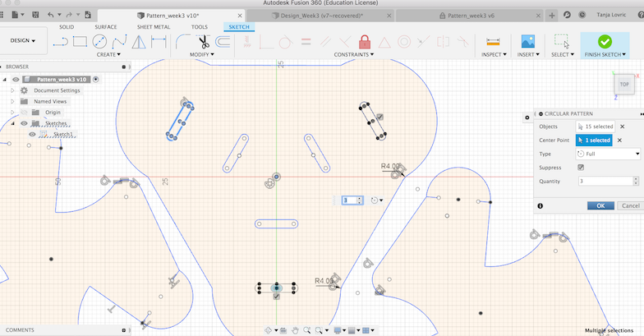Image resolution: width=644 pixels, height=336 pixels.
Task: Select the Rectangle sketch tool
Action: click(x=80, y=41)
